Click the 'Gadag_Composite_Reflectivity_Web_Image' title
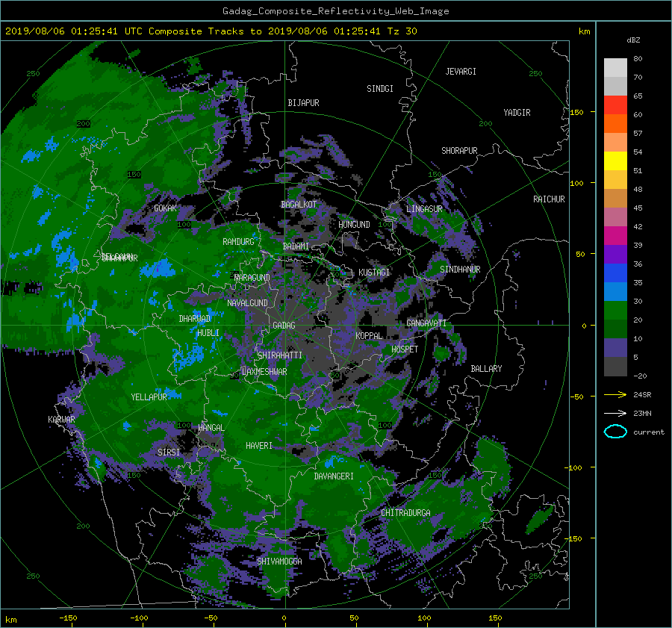The height and width of the screenshot is (628, 672). 335,11
